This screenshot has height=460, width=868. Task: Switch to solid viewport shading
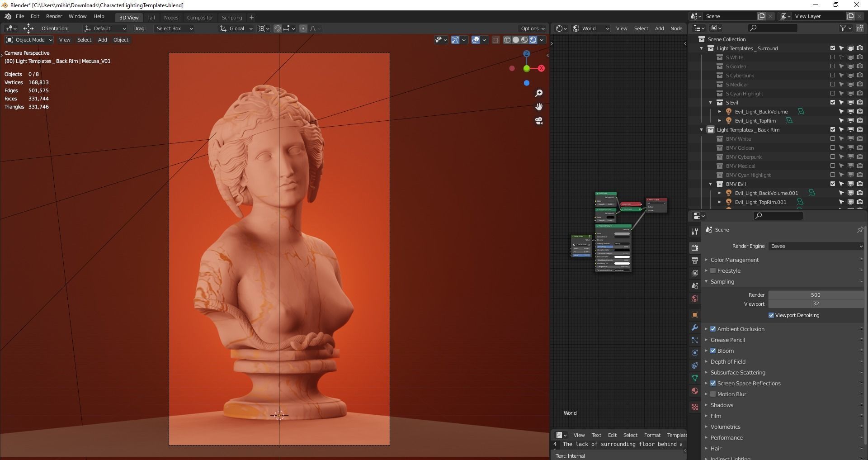[x=516, y=40]
